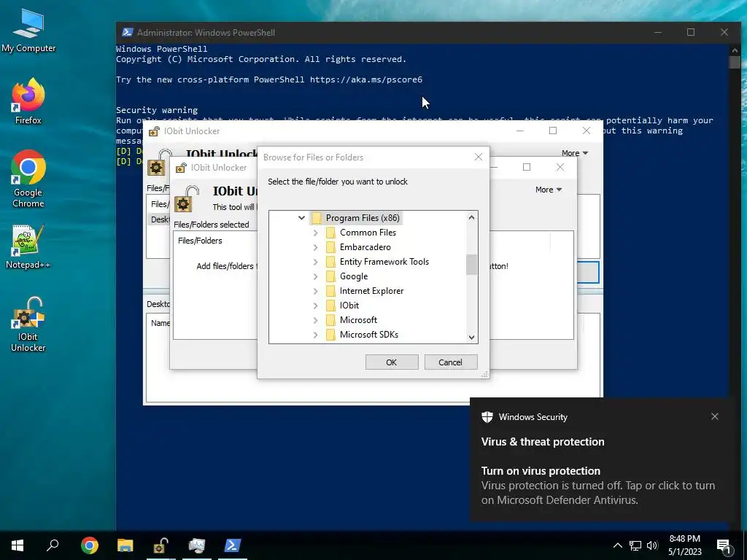This screenshot has width=747, height=560.
Task: Expand the Common Files folder
Action: click(x=315, y=233)
